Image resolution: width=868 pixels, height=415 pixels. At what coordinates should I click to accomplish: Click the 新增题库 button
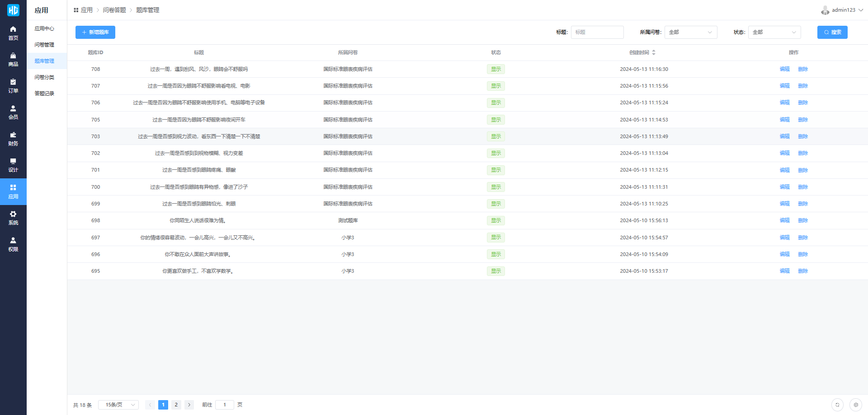(x=95, y=32)
